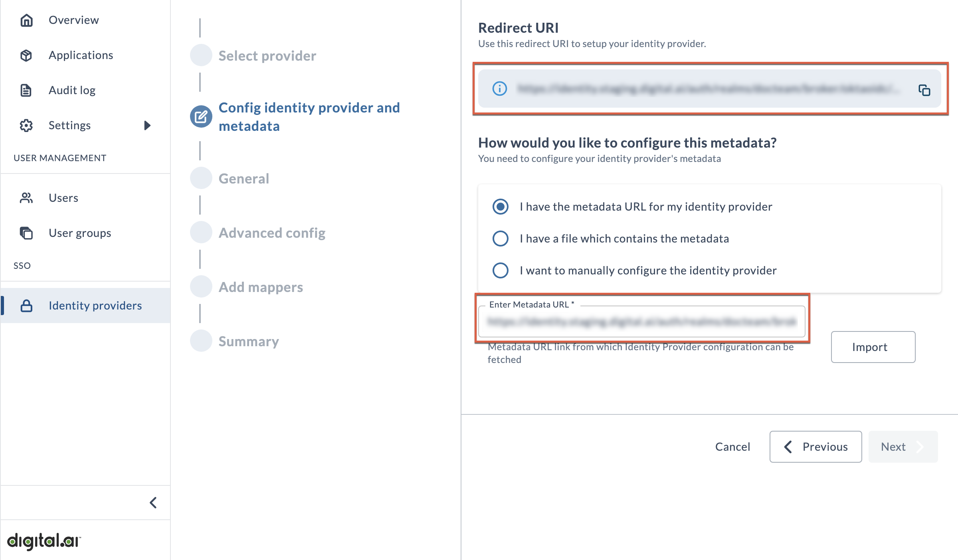This screenshot has width=958, height=560.
Task: Click the Summary step circle
Action: [201, 341]
